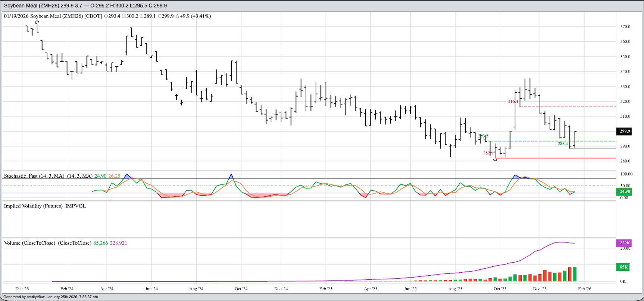This screenshot has width=644, height=301.
Task: Click the Aug '24 date axis label
Action: (x=196, y=289)
